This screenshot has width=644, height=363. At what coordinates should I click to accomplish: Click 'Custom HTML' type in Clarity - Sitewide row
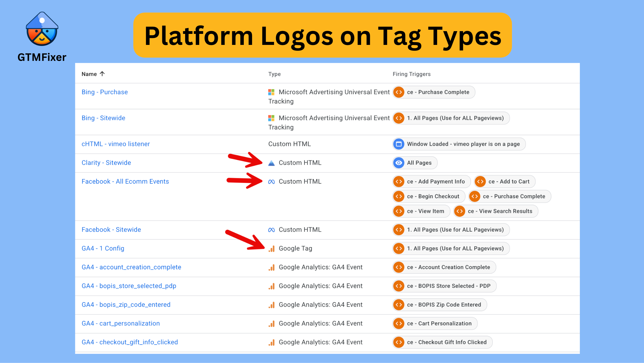coord(300,162)
